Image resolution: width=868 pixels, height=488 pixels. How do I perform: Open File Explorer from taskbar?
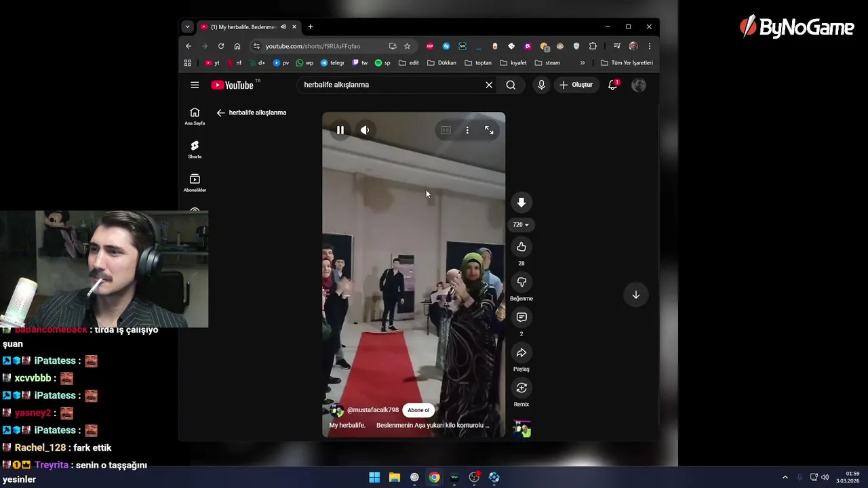coord(394,477)
